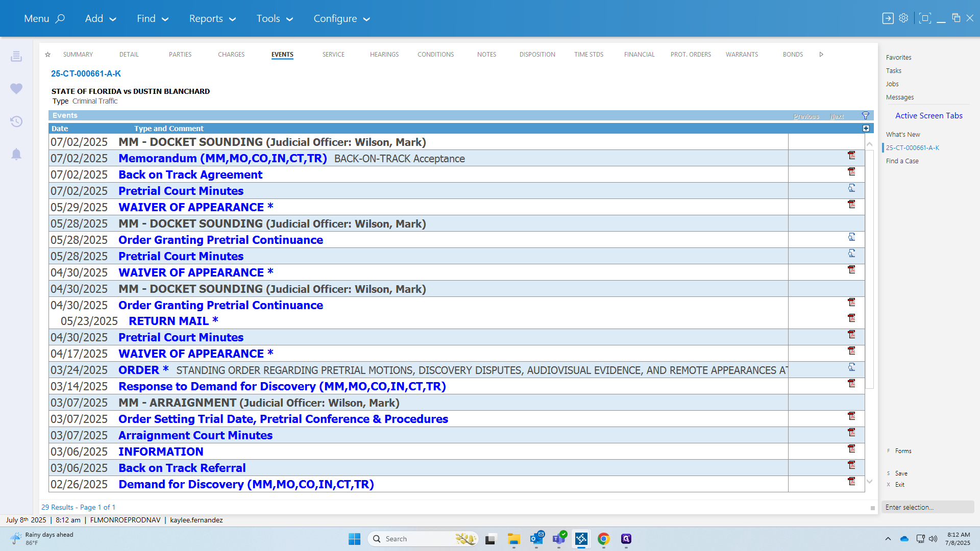Open PDF icon for Back on Track Referral row
980x551 pixels.
(851, 465)
